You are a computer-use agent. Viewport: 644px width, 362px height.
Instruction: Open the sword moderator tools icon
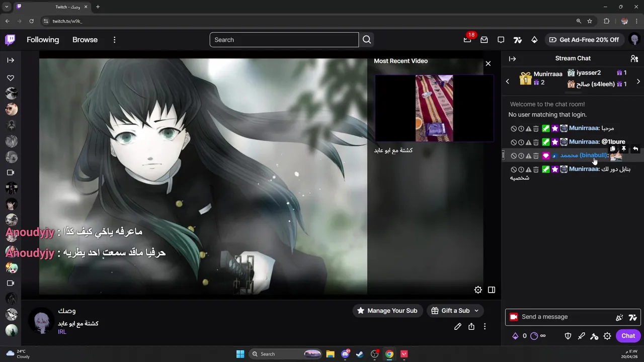582,336
